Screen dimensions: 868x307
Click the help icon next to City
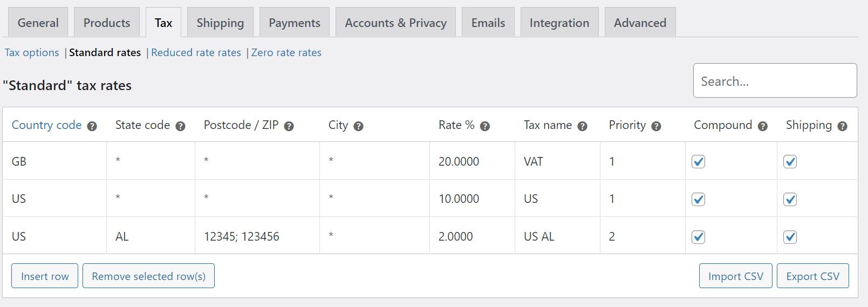359,126
